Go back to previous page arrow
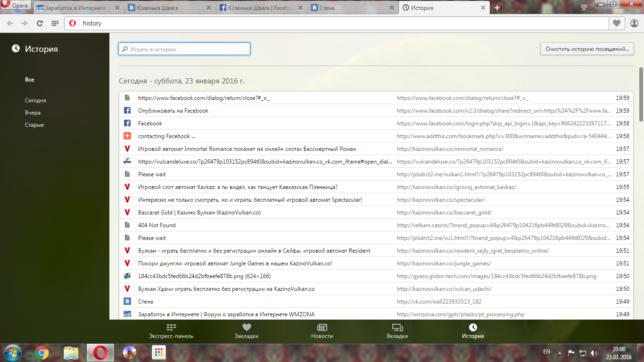Screen dimensions: 644x362 [10, 23]
